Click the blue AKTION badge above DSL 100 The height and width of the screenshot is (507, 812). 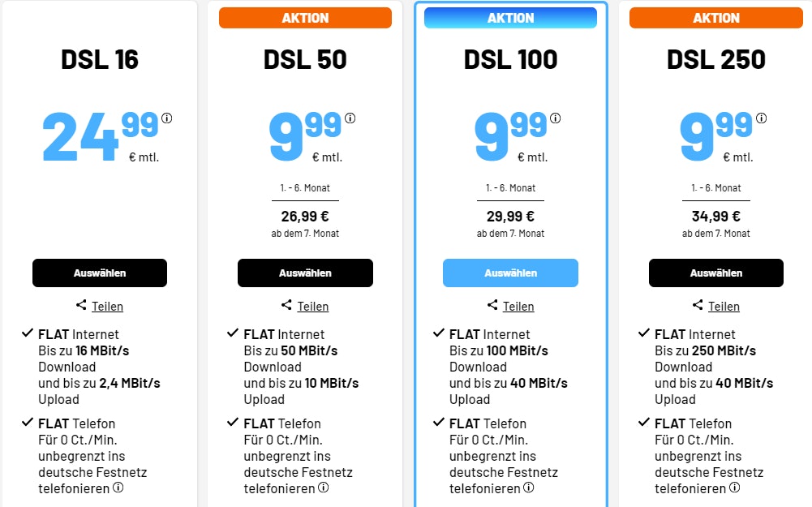click(510, 18)
